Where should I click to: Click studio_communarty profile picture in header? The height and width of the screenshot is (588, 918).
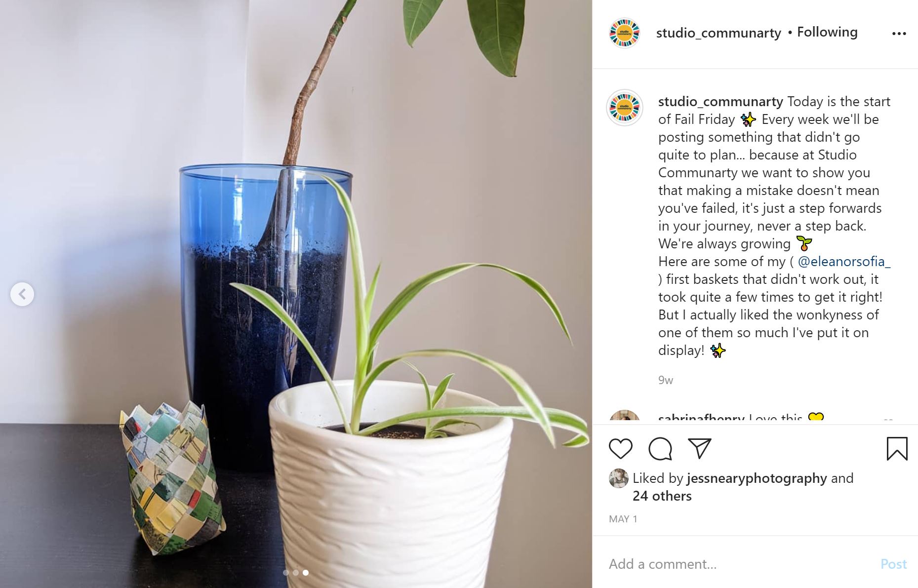tap(624, 33)
